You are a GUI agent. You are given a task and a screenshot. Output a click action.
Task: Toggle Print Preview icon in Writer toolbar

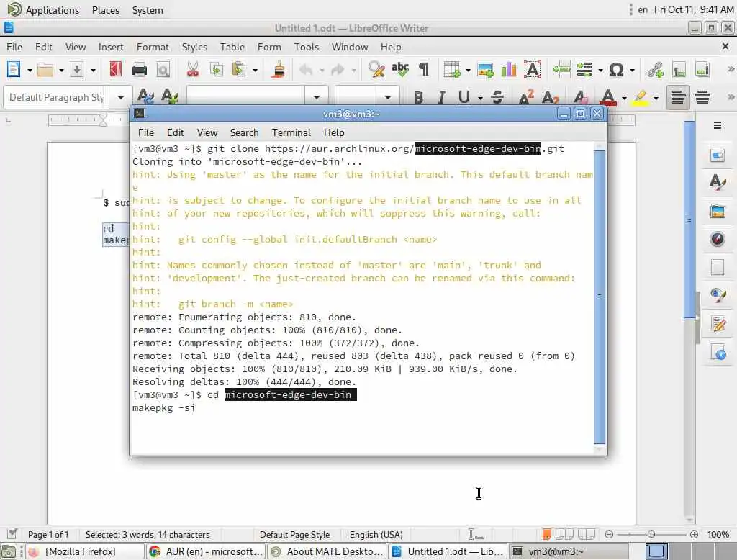click(x=163, y=70)
